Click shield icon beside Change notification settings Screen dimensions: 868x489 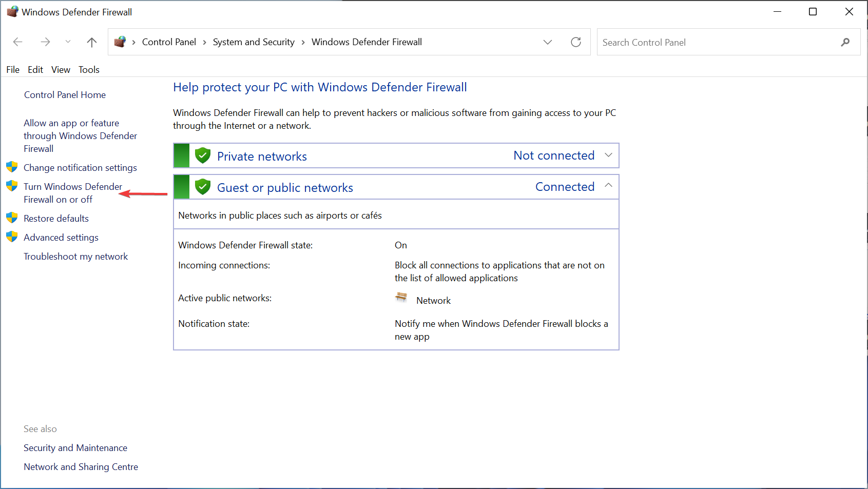(x=12, y=167)
